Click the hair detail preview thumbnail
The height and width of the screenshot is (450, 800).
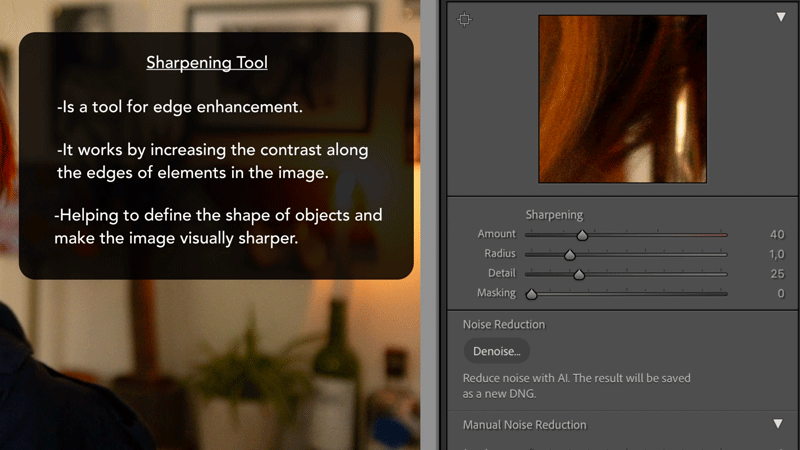point(622,98)
